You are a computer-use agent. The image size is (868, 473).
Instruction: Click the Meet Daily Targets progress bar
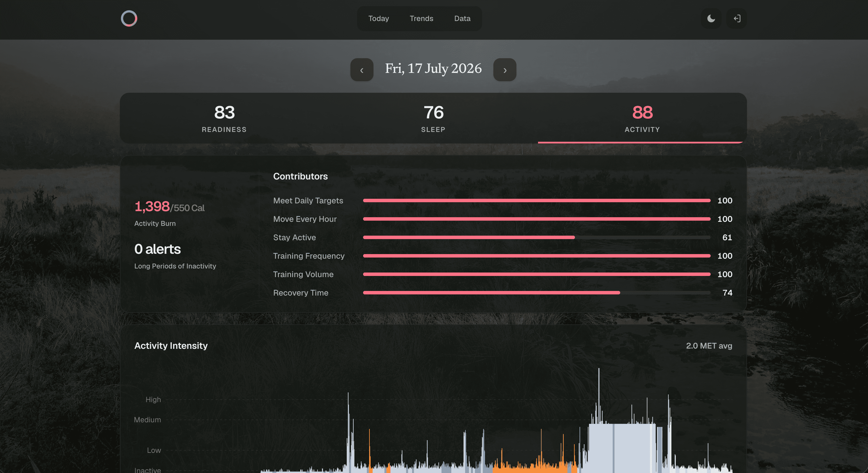click(x=537, y=200)
